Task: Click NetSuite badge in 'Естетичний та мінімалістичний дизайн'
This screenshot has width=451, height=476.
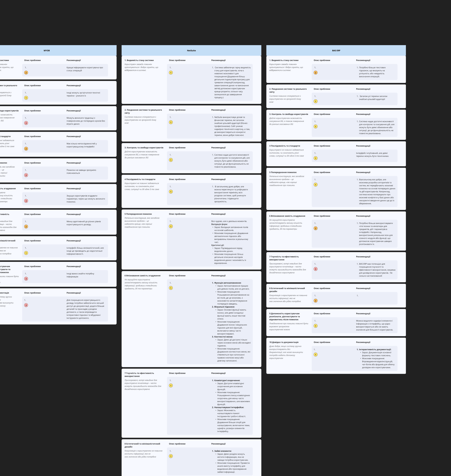Action: coord(171,456)
